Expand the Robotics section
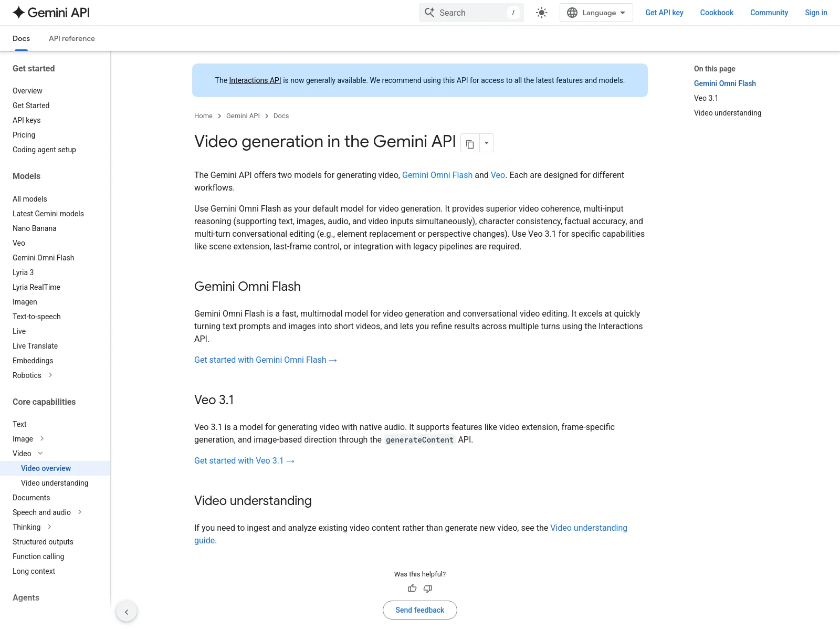Viewport: 840px width, 630px height. click(50, 375)
